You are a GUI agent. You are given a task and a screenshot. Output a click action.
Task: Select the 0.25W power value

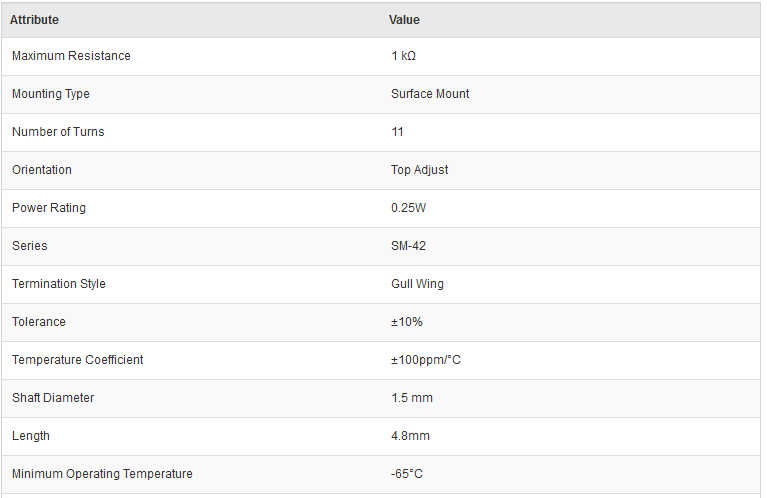[409, 208]
